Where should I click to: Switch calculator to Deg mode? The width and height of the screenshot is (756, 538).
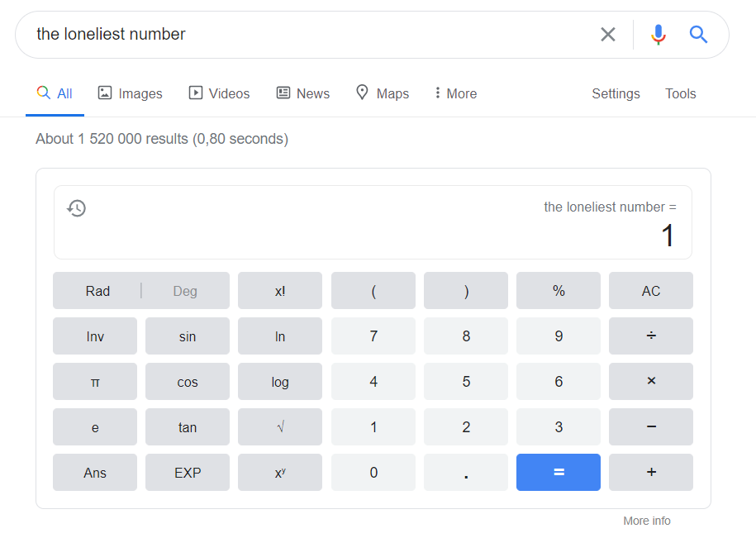click(x=184, y=290)
